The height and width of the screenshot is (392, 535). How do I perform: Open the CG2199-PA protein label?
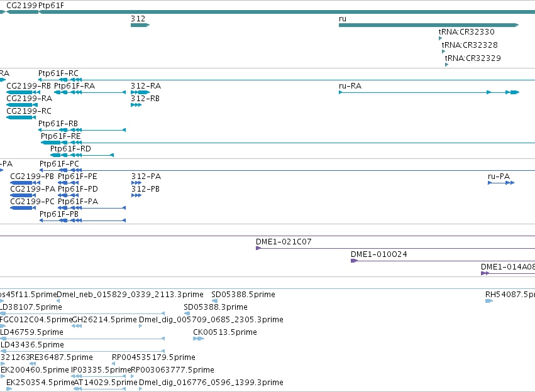(x=33, y=189)
